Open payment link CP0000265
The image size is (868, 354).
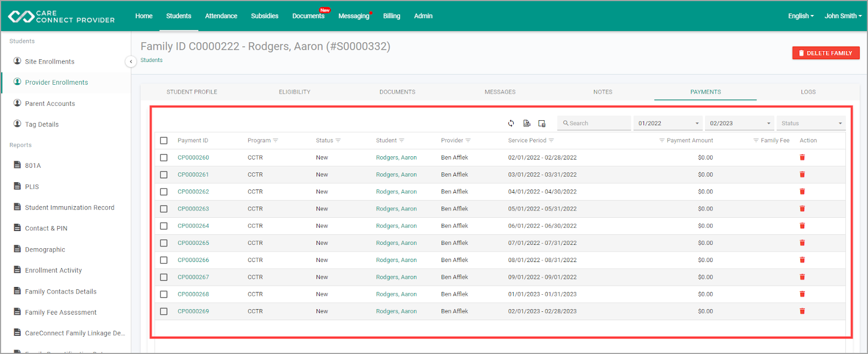pyautogui.click(x=193, y=243)
